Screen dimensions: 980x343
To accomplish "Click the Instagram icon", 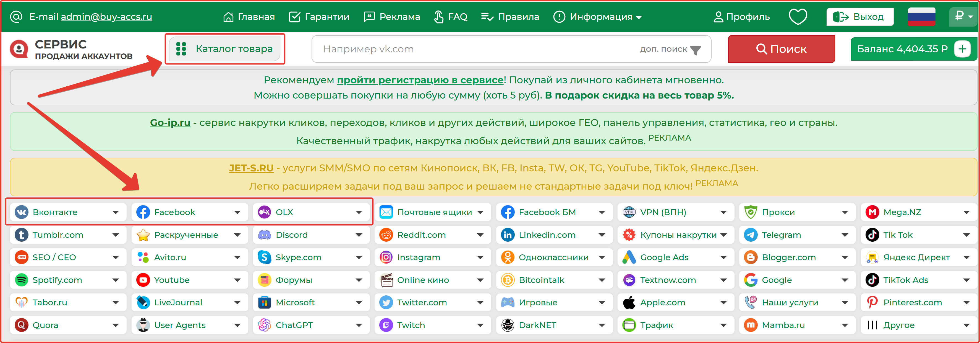I will pyautogui.click(x=386, y=257).
